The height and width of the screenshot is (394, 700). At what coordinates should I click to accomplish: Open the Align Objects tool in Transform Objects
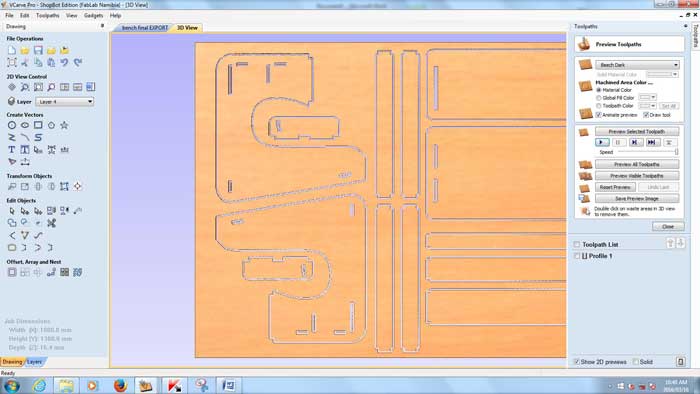(78, 187)
